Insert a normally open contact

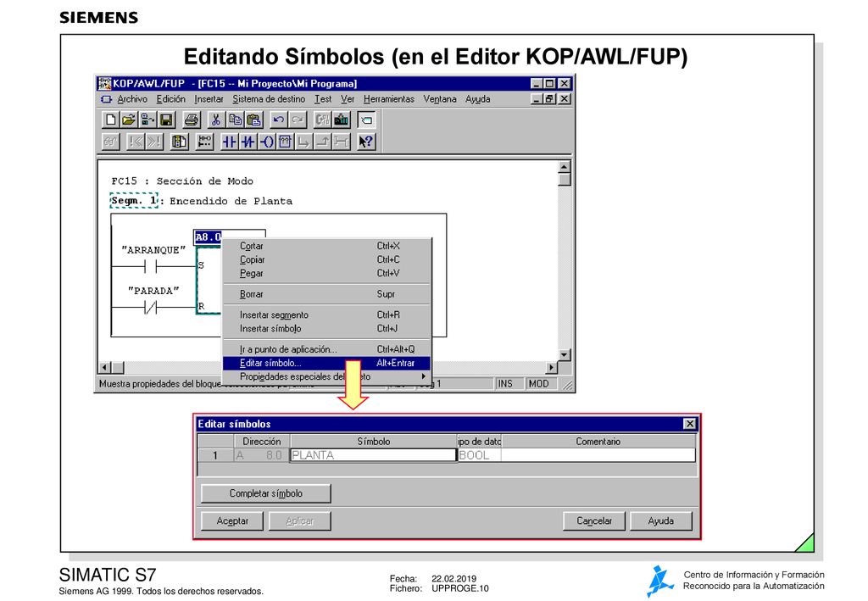229,142
